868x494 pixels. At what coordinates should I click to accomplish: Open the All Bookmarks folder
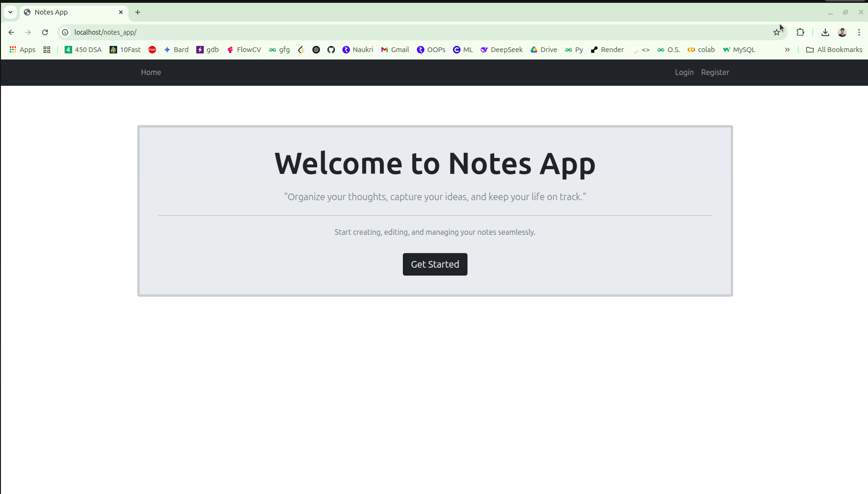pyautogui.click(x=834, y=50)
